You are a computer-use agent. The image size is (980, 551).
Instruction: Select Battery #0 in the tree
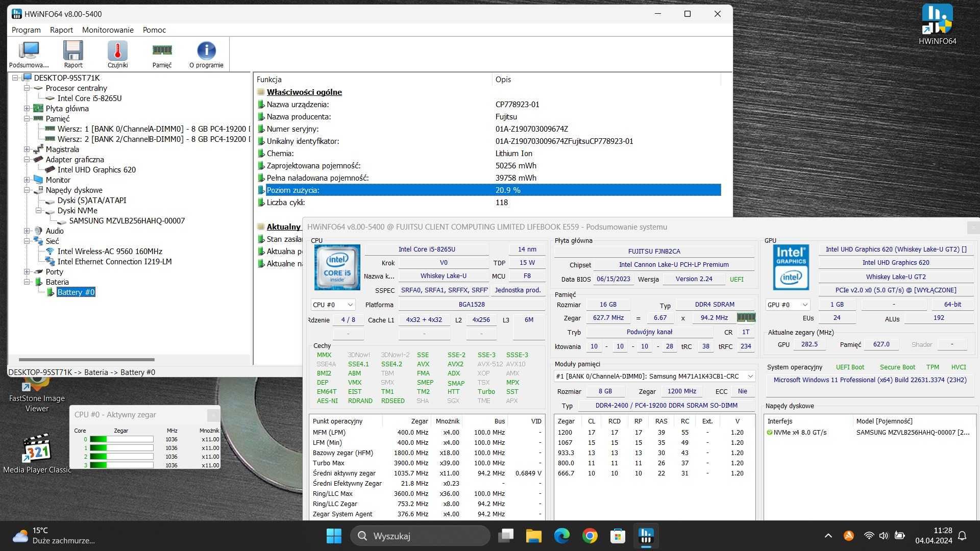(76, 292)
